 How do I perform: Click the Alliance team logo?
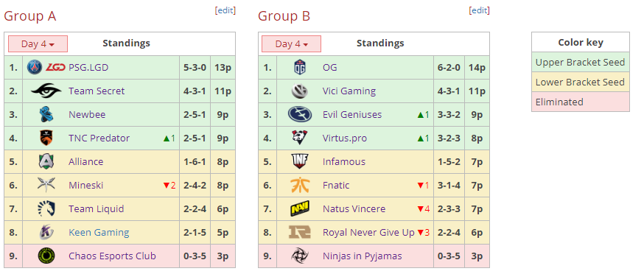46,162
